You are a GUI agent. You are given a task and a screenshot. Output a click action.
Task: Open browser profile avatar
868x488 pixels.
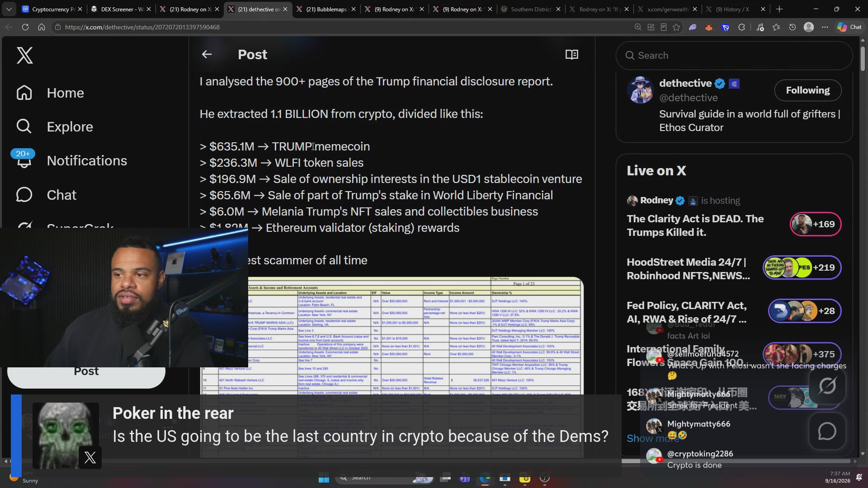click(809, 27)
